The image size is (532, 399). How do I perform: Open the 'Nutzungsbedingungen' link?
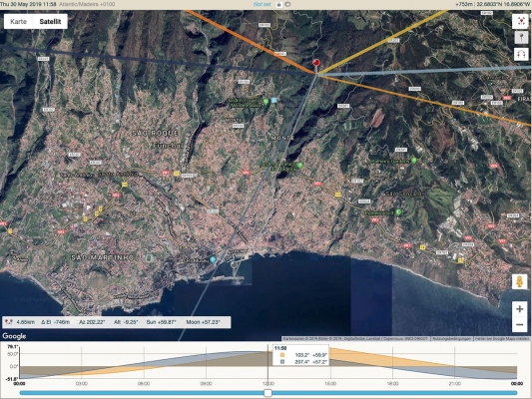click(x=452, y=339)
